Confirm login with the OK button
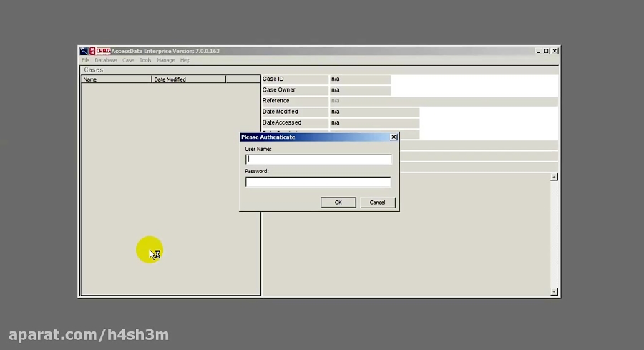Image resolution: width=644 pixels, height=350 pixels. [x=338, y=202]
